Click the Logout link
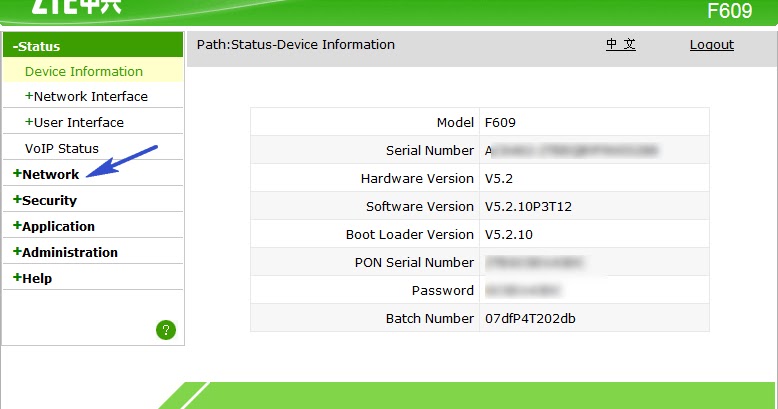Screen dimensions: 778x409 coord(712,45)
